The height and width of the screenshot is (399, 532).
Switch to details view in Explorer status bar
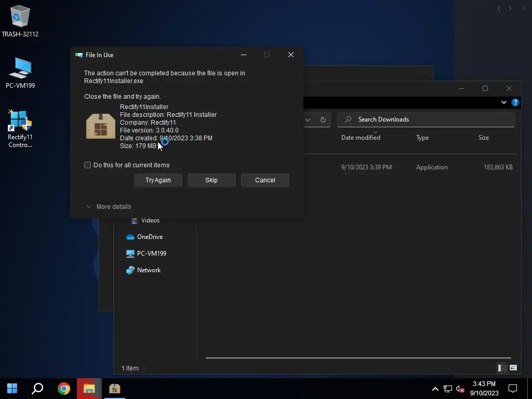(x=502, y=368)
